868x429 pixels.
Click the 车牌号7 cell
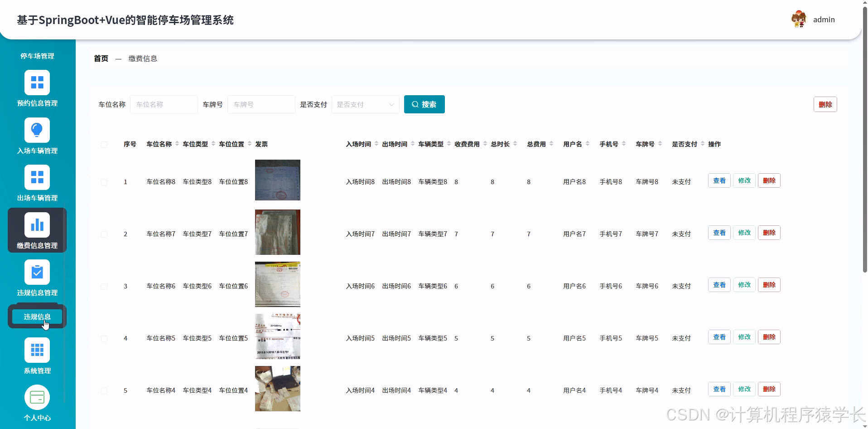[647, 234]
